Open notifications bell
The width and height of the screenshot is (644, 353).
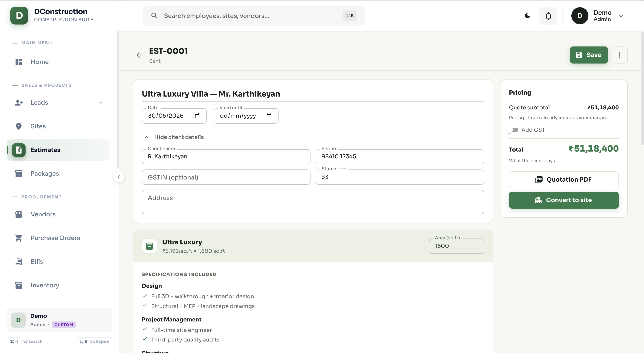click(x=548, y=16)
